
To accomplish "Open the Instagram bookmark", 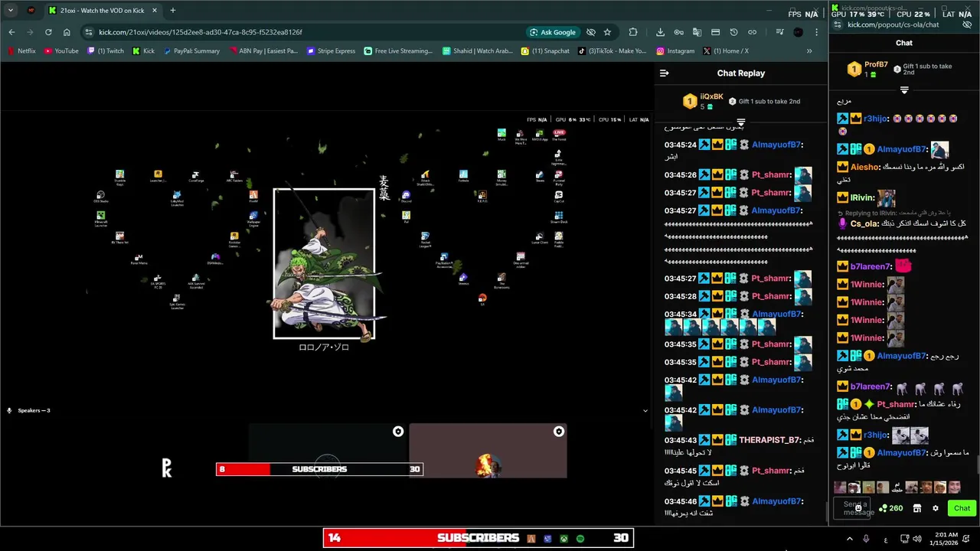I will [675, 51].
